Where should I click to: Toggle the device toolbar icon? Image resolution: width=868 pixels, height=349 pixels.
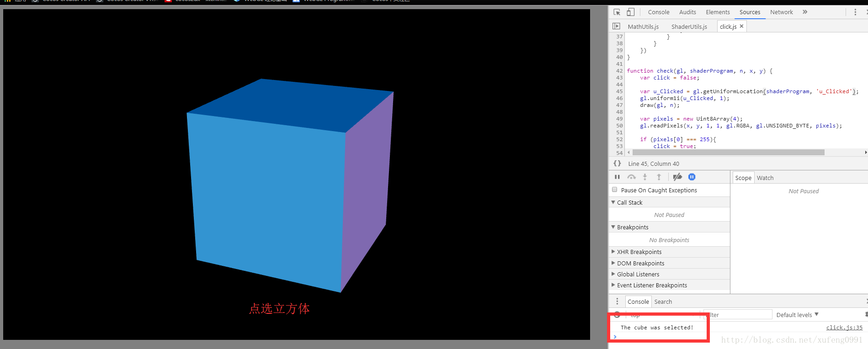(630, 12)
